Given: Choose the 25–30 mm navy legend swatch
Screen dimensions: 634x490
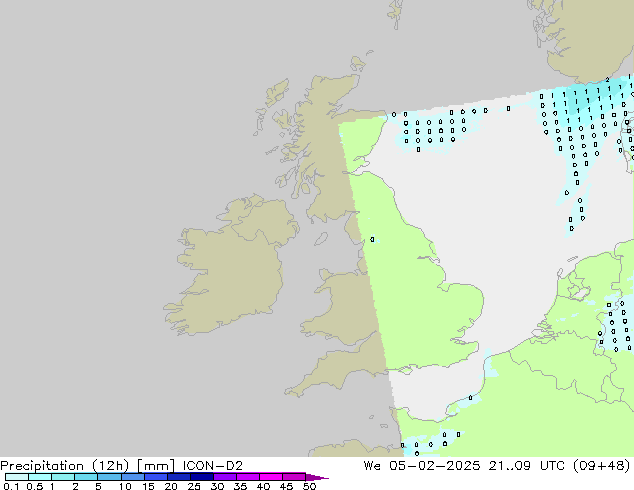Looking at the screenshot, I should pos(202,477).
